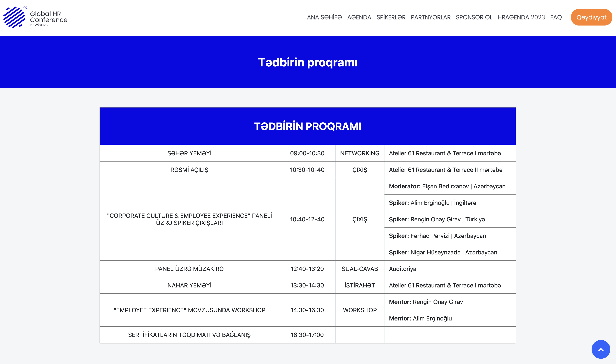
Task: Click the Tədbirin proqramı page heading
Action: [307, 62]
